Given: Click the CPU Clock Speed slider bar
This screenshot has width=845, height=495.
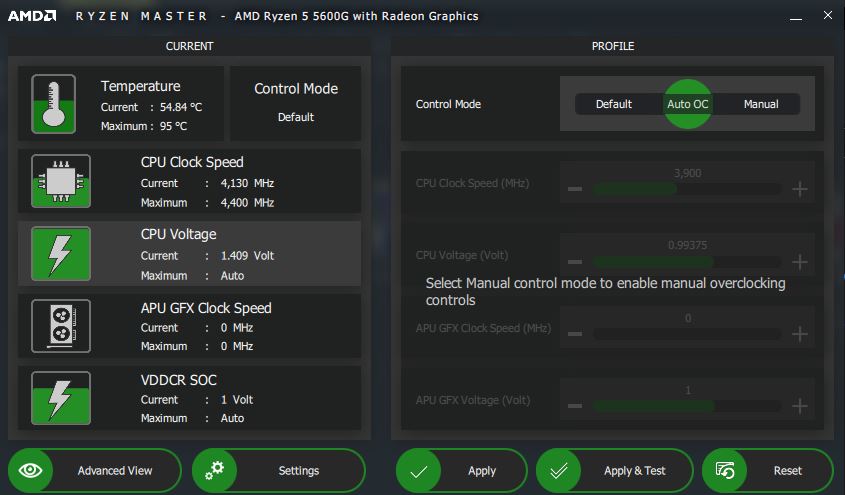Looking at the screenshot, I should point(686,189).
